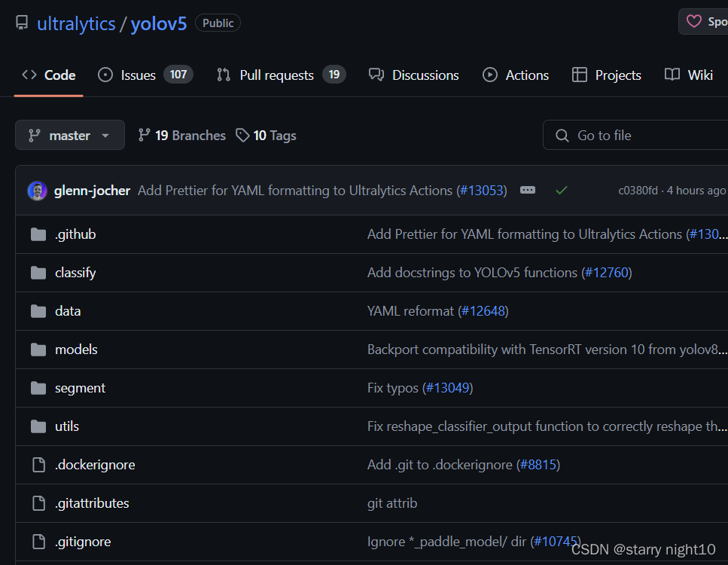The height and width of the screenshot is (565, 728).
Task: Click the folder icon of data
Action: [38, 311]
